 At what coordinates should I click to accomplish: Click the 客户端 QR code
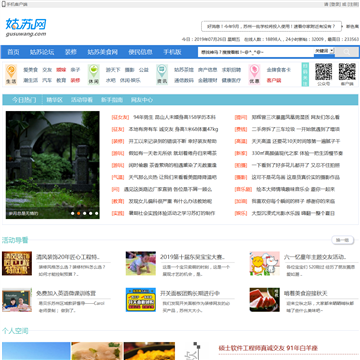coord(347,72)
